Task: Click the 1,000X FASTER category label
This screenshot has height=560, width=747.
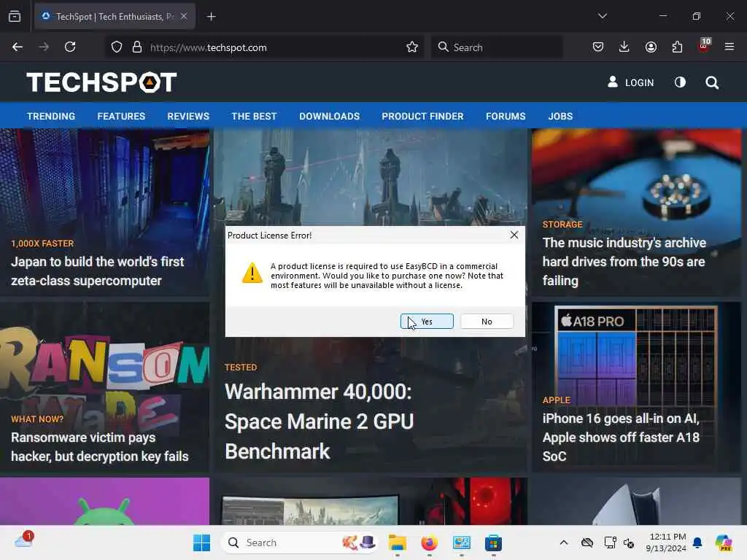Action: click(42, 244)
